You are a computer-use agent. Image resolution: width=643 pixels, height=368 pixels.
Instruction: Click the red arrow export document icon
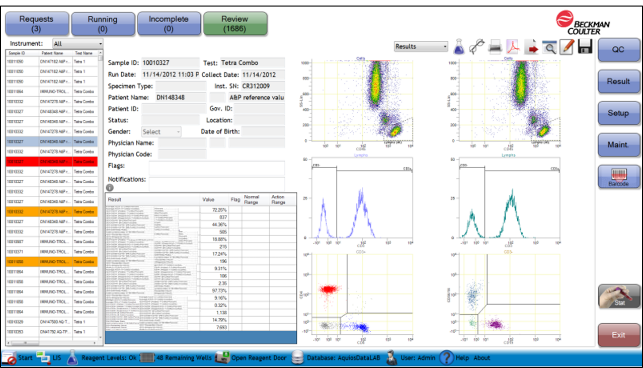pyautogui.click(x=531, y=47)
